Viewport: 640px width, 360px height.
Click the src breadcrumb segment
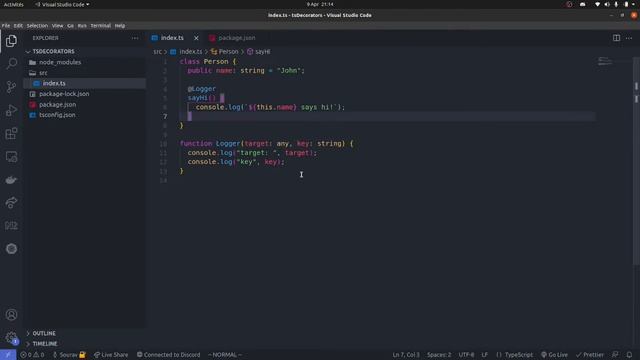tap(158, 52)
